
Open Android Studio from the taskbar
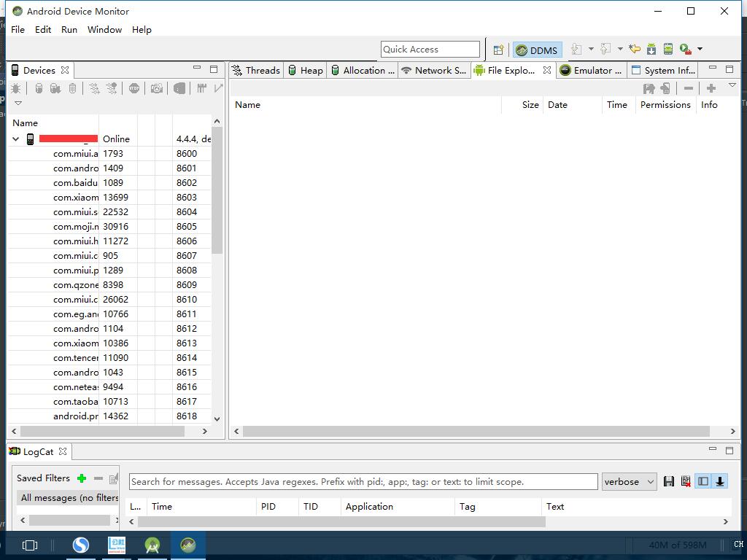[x=152, y=545]
